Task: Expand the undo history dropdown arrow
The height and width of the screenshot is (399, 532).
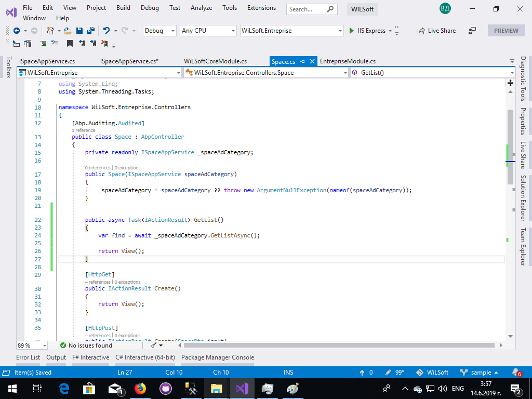Action: coord(116,31)
